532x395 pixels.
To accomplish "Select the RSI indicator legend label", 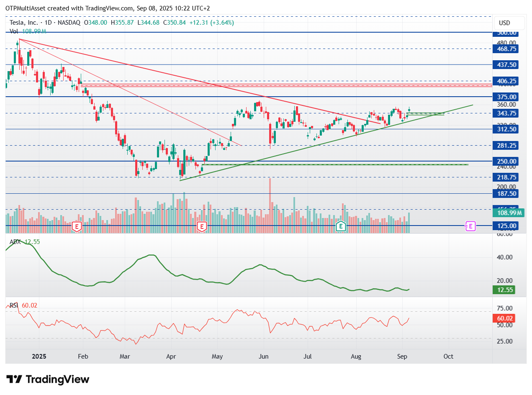I will 14,305.
